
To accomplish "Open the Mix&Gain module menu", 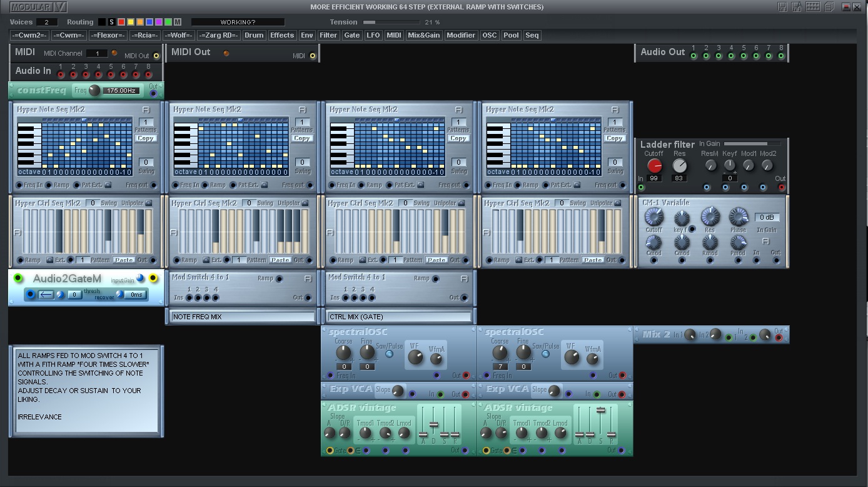I will coord(423,36).
